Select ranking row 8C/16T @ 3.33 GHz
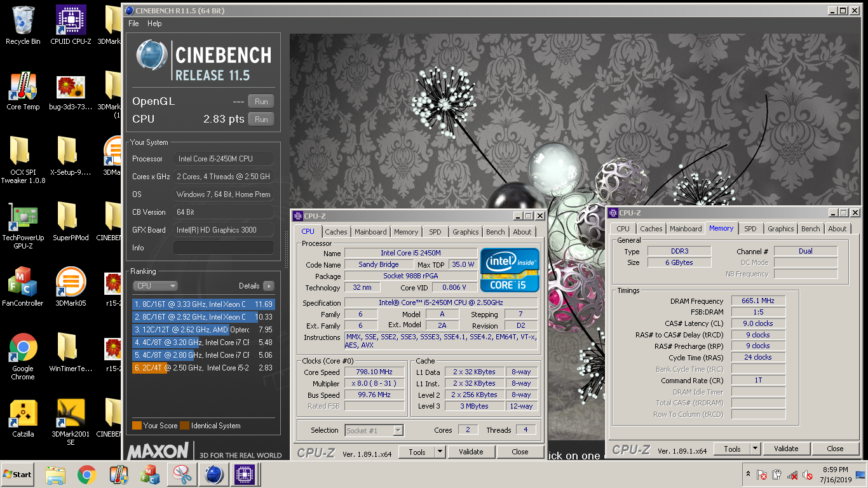Screen dimensions: 868x488 203,304
